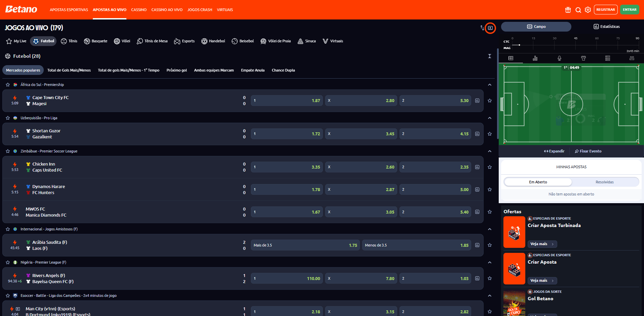The height and width of the screenshot is (316, 644).
Task: Collapse Nigéria - Premier League (F) section
Action: click(x=490, y=262)
